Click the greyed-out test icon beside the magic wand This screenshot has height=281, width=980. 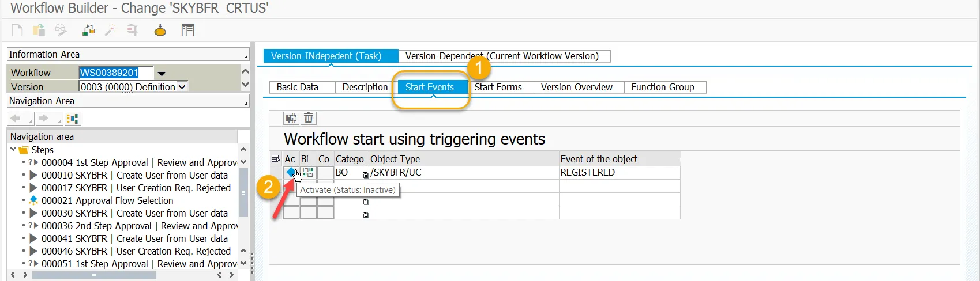tap(133, 31)
